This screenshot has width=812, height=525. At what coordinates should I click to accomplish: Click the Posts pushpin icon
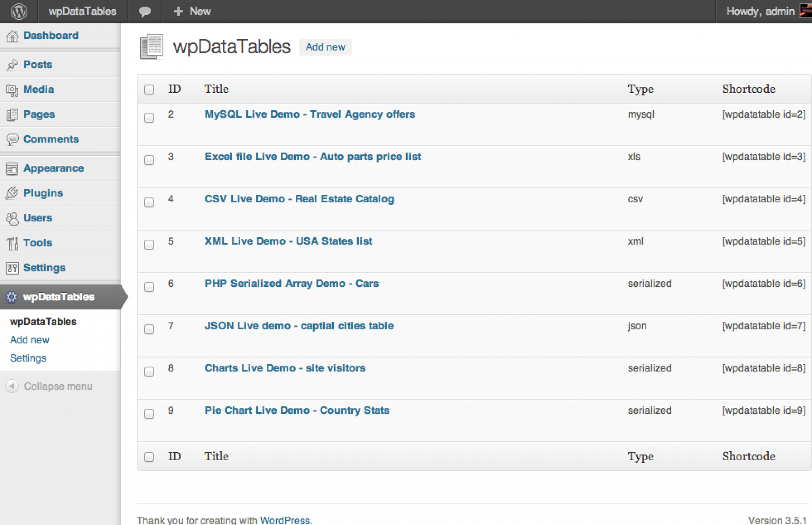tap(12, 65)
